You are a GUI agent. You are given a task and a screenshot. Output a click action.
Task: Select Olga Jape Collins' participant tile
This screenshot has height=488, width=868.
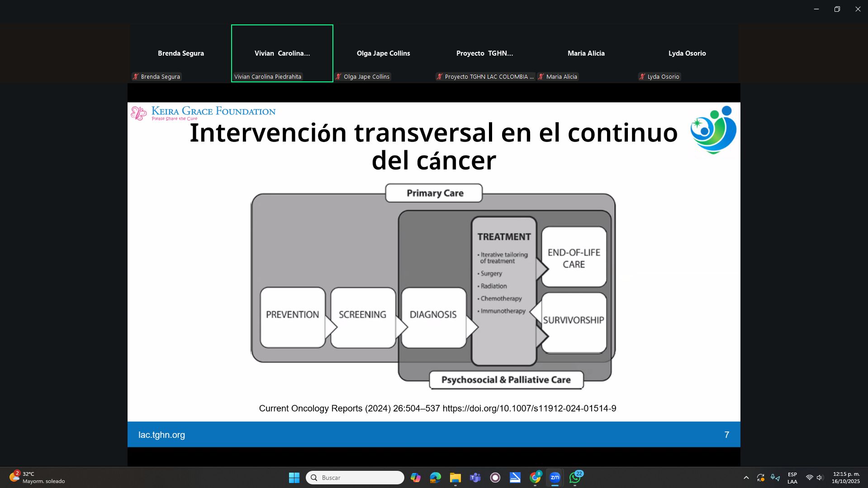pos(383,53)
